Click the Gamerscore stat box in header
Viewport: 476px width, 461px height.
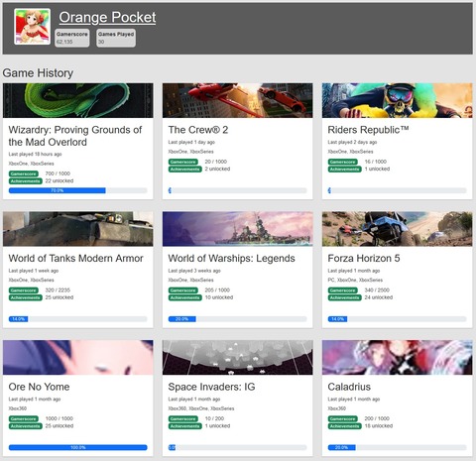point(72,38)
